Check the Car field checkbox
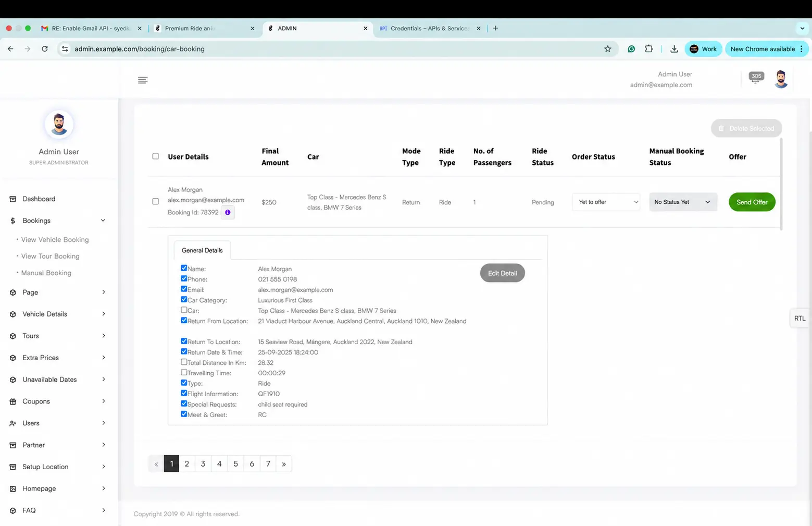 (184, 310)
